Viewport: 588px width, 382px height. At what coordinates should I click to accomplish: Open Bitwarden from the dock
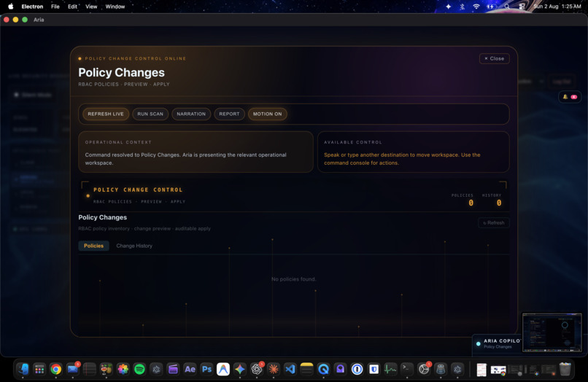coord(374,370)
